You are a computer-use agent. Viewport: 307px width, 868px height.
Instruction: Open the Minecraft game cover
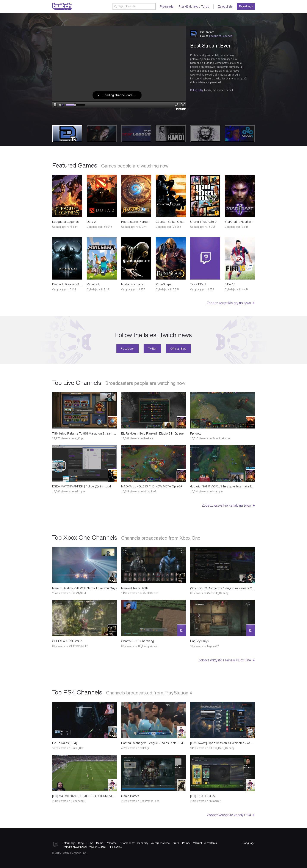click(102, 258)
